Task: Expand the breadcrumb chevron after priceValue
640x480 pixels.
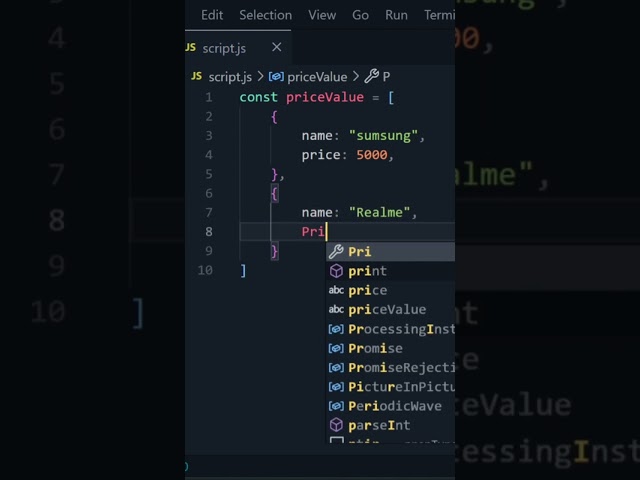Action: 356,76
